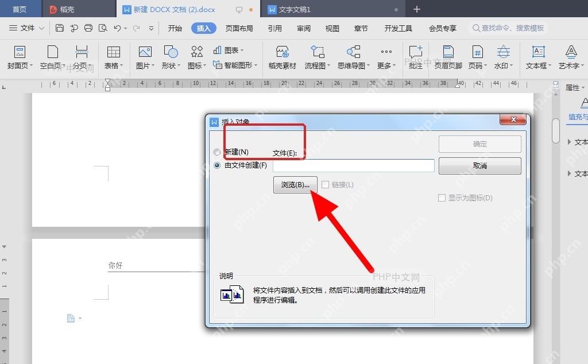
Task: Click the Redo arrow icon
Action: click(137, 28)
